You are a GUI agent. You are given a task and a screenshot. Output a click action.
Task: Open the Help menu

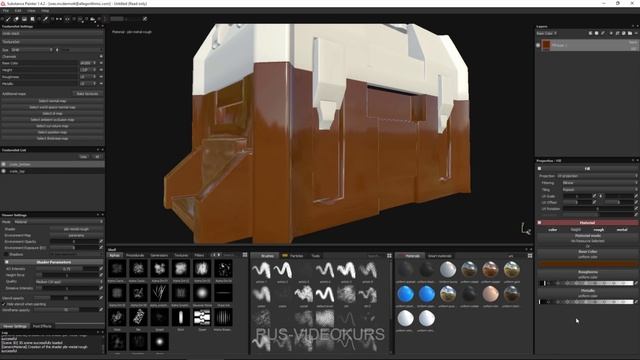coord(45,11)
